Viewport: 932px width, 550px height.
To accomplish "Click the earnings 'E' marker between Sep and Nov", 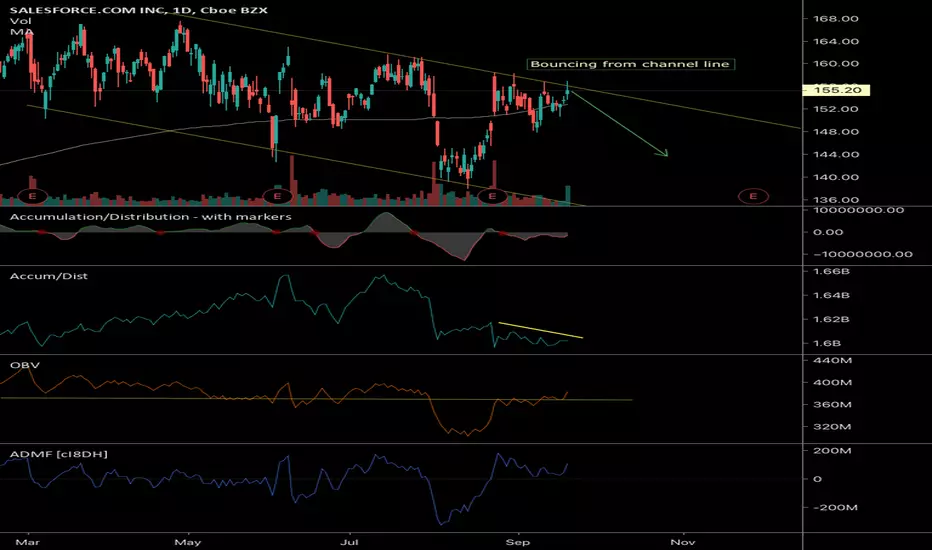I will pos(753,196).
